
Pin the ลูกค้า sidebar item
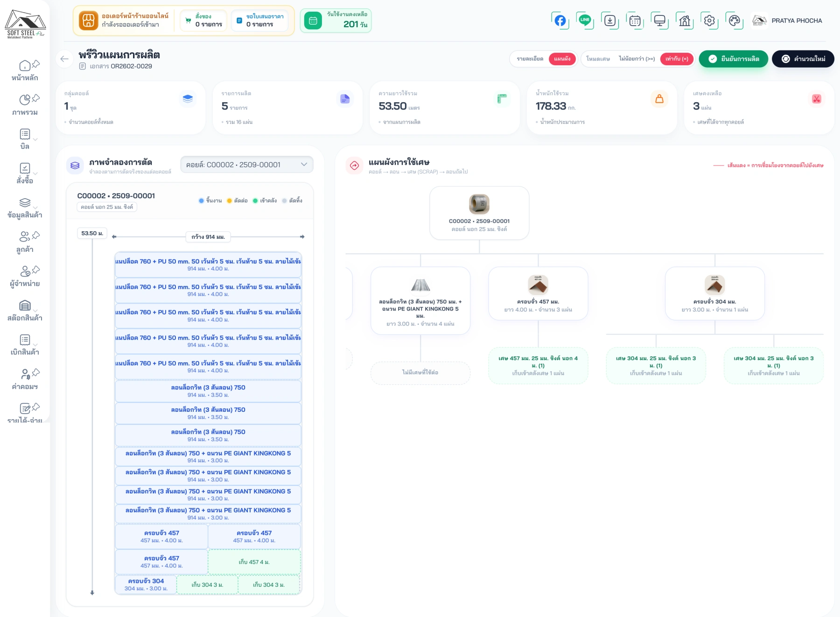[x=36, y=235]
